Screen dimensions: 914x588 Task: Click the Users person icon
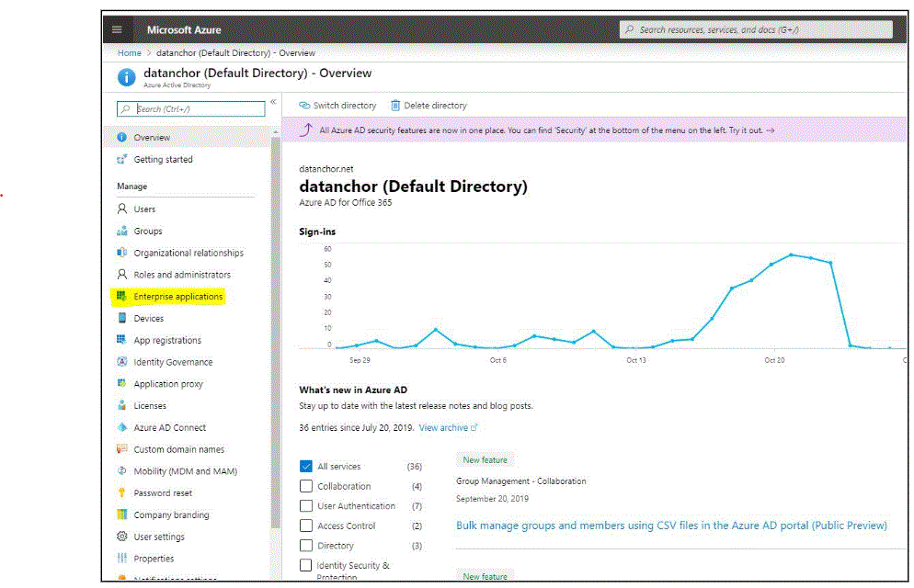121,209
